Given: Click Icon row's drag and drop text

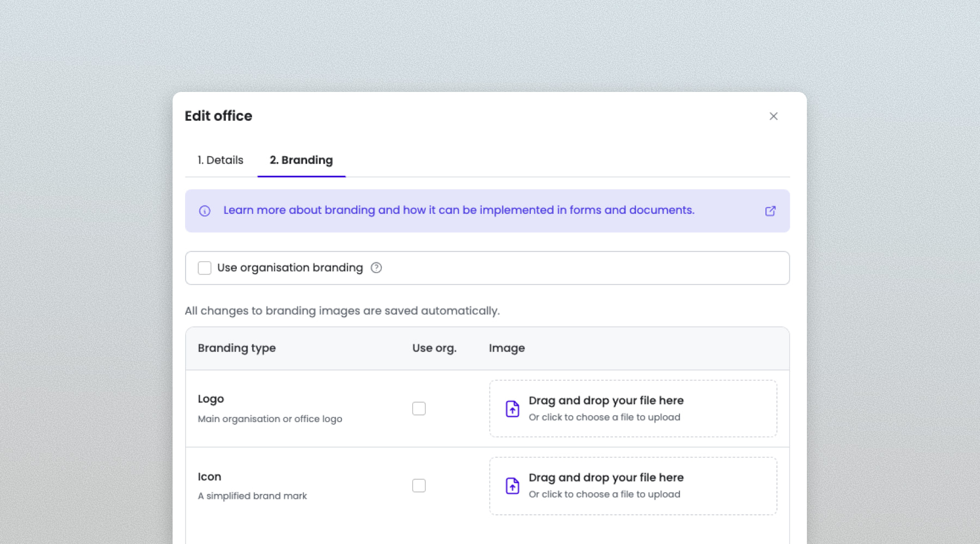Looking at the screenshot, I should (605, 478).
